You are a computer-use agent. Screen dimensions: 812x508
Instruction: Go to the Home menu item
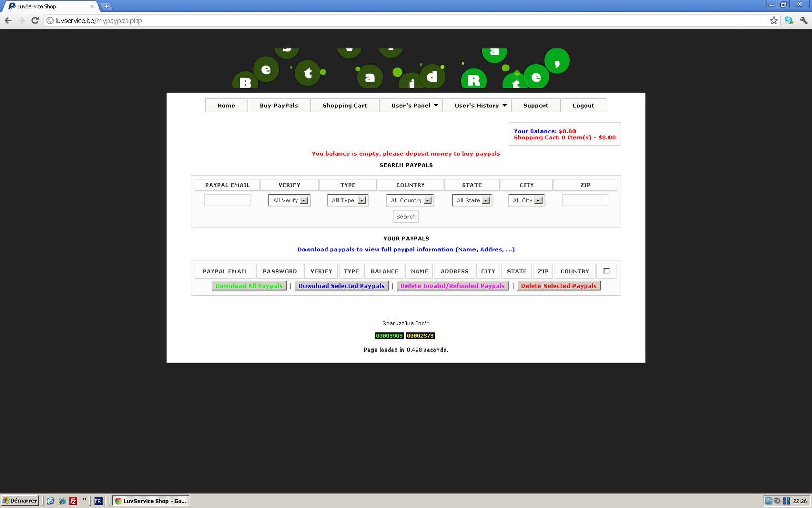coord(226,105)
